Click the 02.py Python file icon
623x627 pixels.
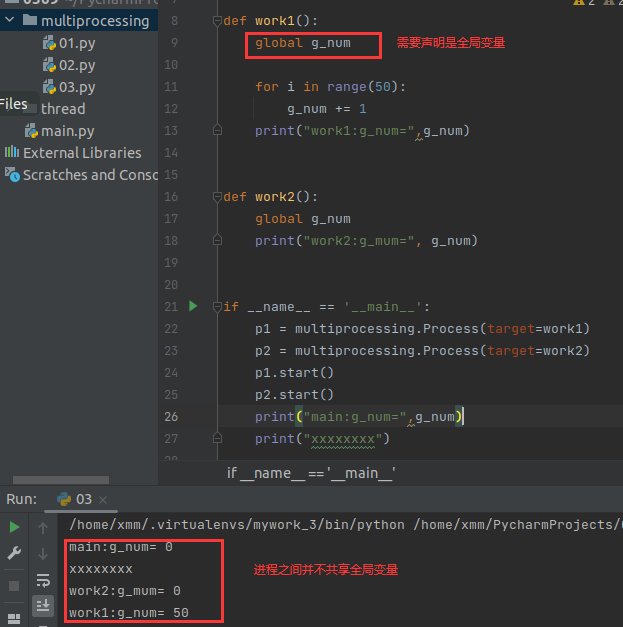[49, 65]
